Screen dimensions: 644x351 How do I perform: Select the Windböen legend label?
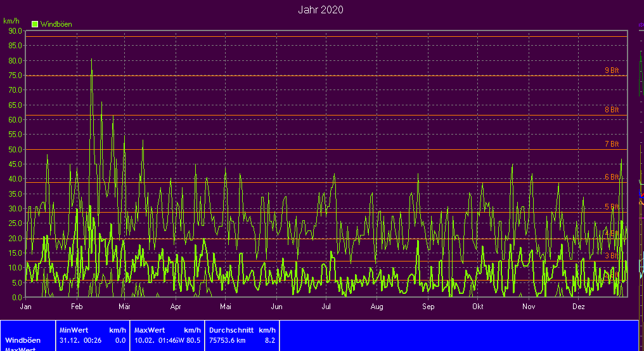pos(56,24)
